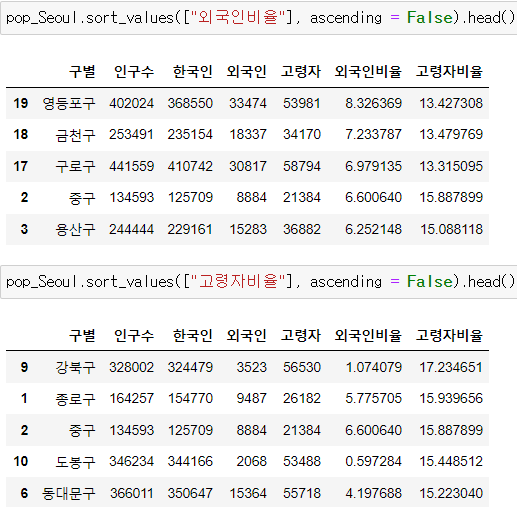Click the 한국인 column header in second table
This screenshot has height=507, width=517.
(192, 335)
